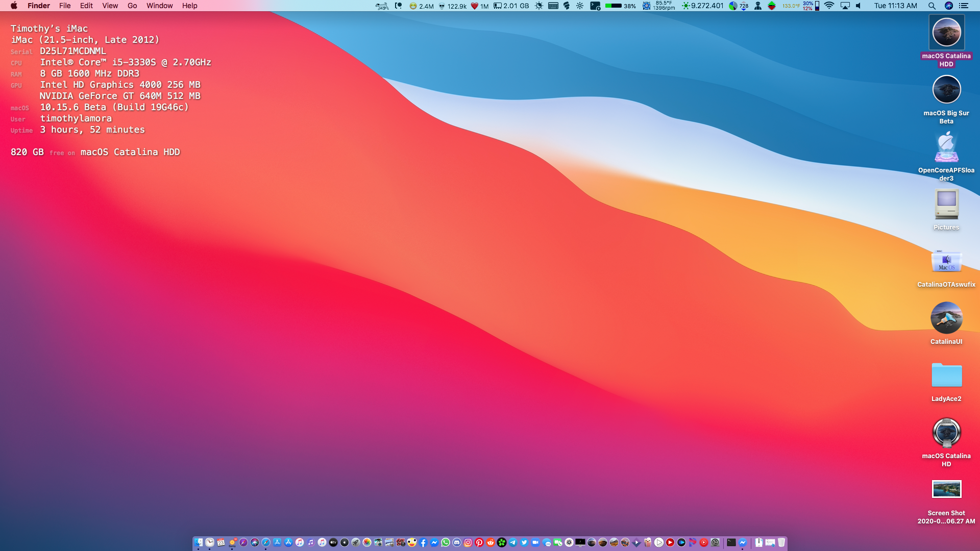
Task: Click the Spotlight search magnifier
Action: click(x=932, y=6)
